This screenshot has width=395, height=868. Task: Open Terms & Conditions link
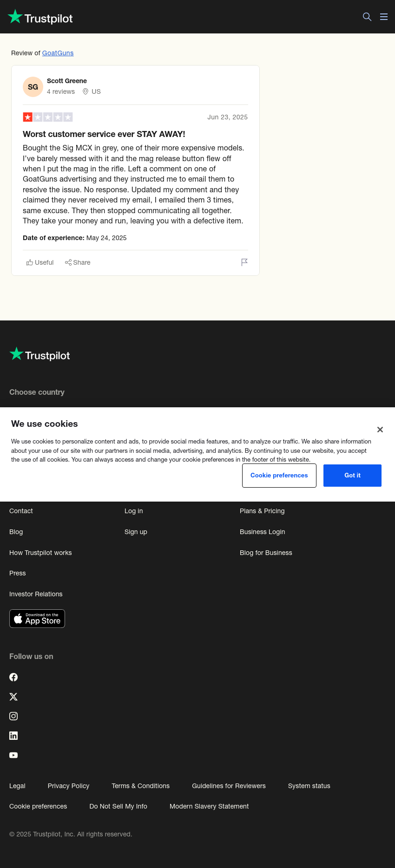click(x=140, y=786)
